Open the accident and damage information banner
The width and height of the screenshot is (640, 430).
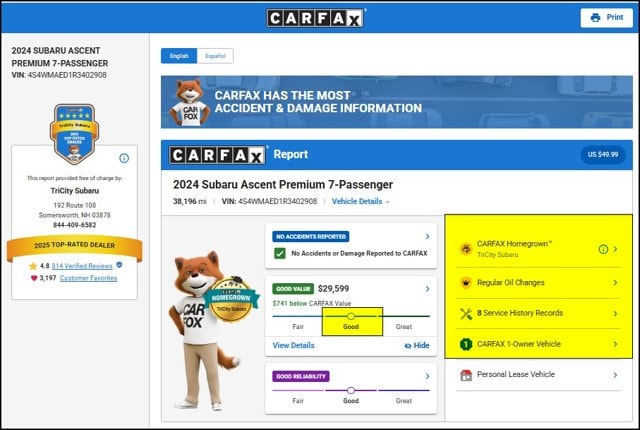click(396, 102)
